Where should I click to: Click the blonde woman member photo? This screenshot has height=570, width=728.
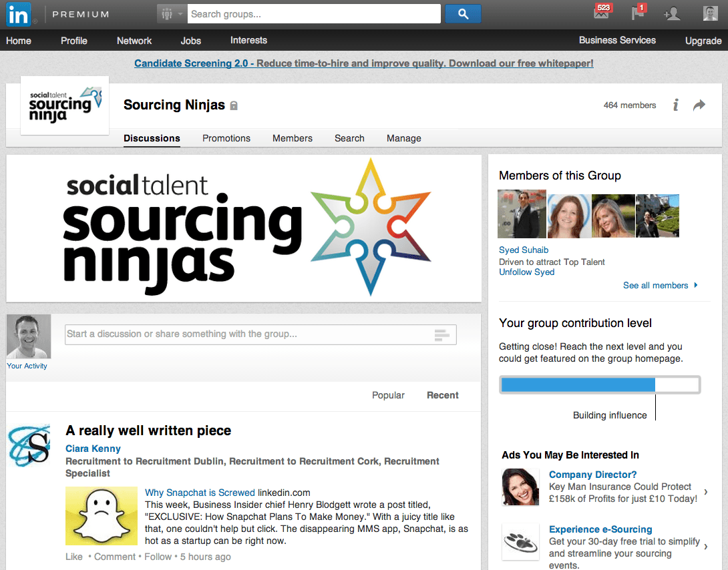[x=613, y=216]
